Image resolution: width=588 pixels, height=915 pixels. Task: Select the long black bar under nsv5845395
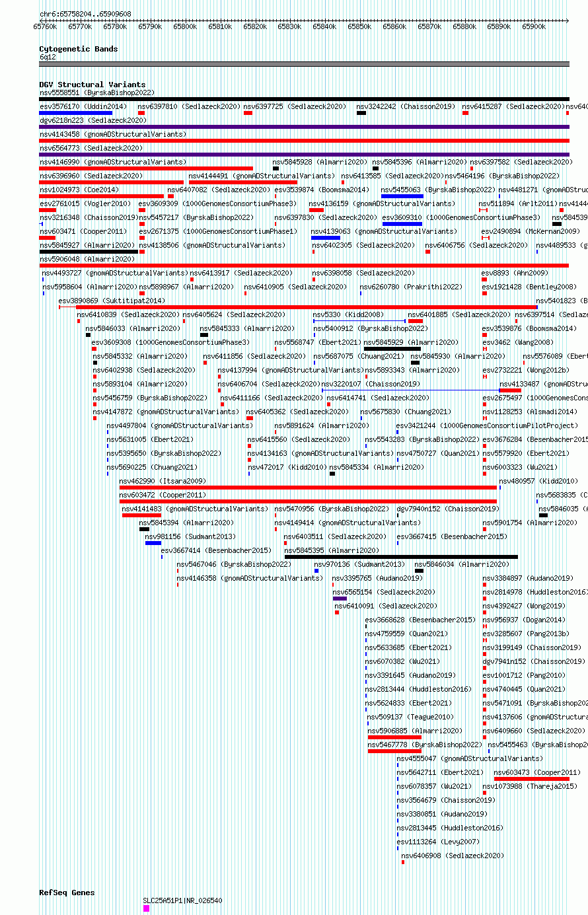(401, 557)
